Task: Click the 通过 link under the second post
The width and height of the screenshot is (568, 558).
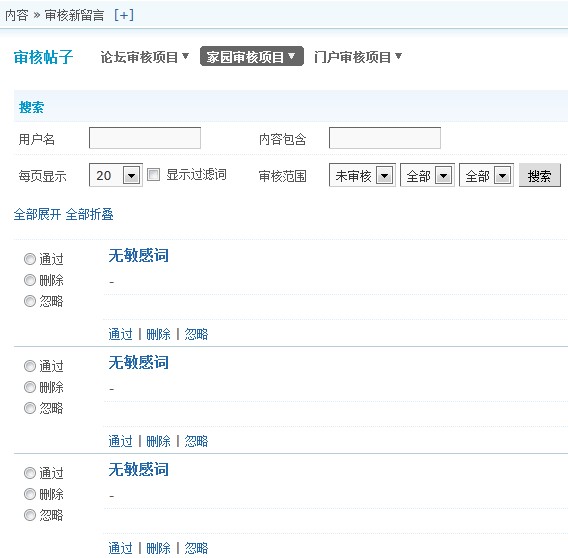Action: 120,441
